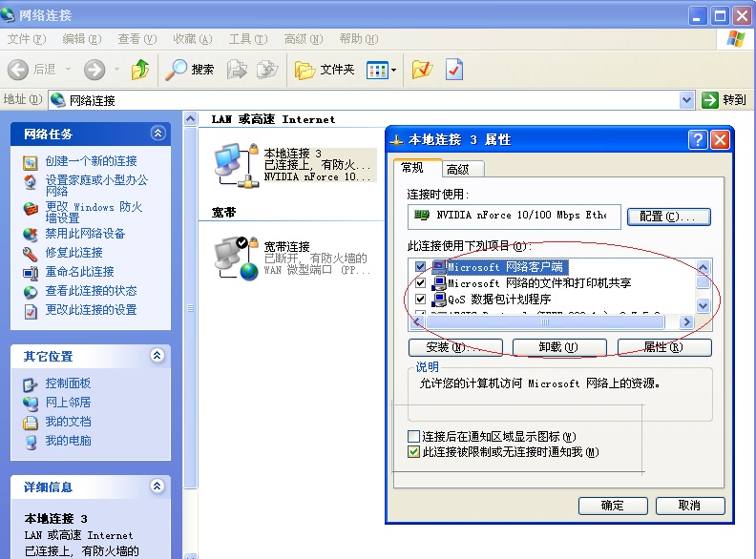Click the 卸载(U) button

point(559,347)
